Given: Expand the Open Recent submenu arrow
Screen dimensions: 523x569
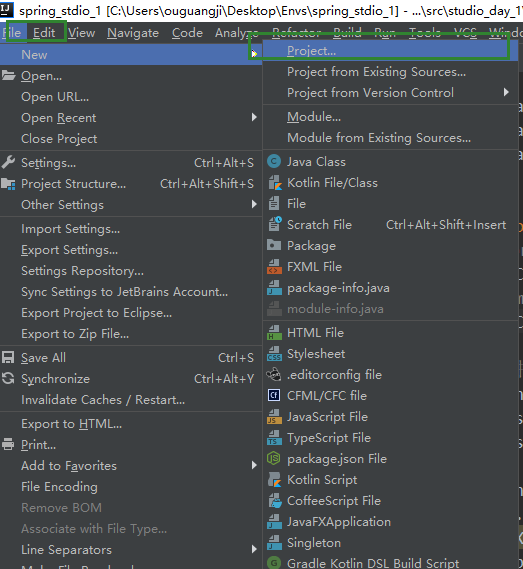Looking at the screenshot, I should (x=254, y=117).
